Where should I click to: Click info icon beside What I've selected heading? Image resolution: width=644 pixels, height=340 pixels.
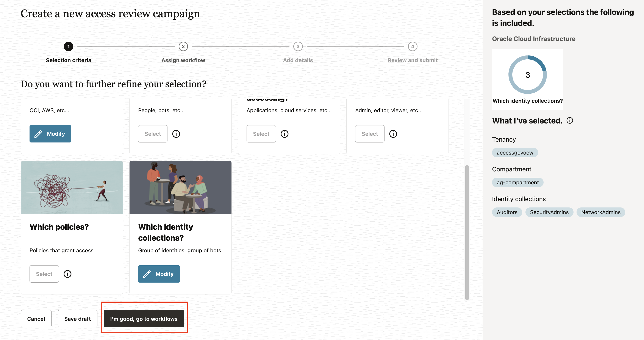[x=570, y=121]
